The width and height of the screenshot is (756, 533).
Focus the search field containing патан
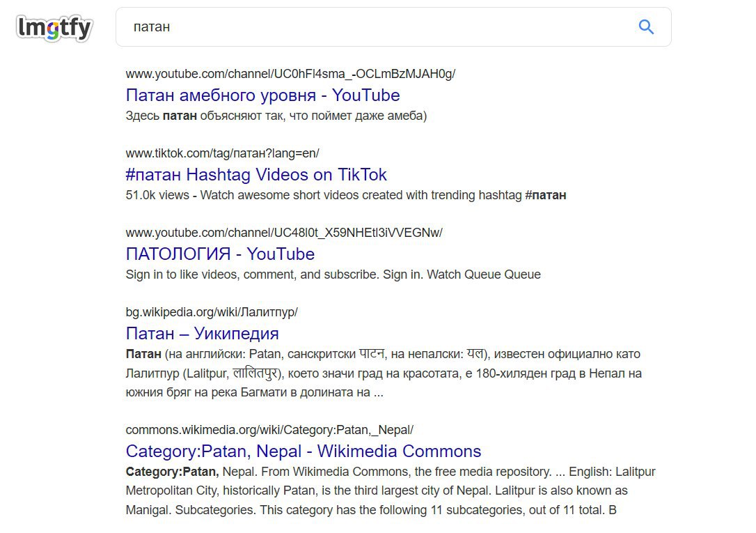coord(393,27)
